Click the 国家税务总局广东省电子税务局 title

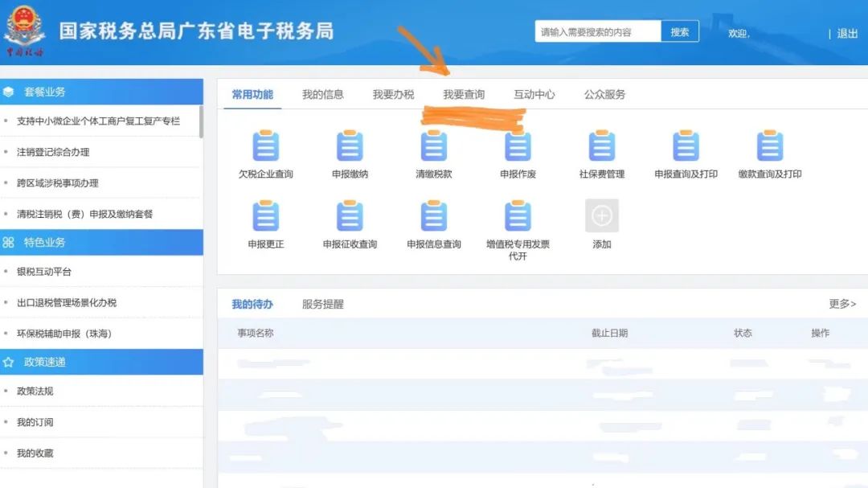(x=197, y=31)
